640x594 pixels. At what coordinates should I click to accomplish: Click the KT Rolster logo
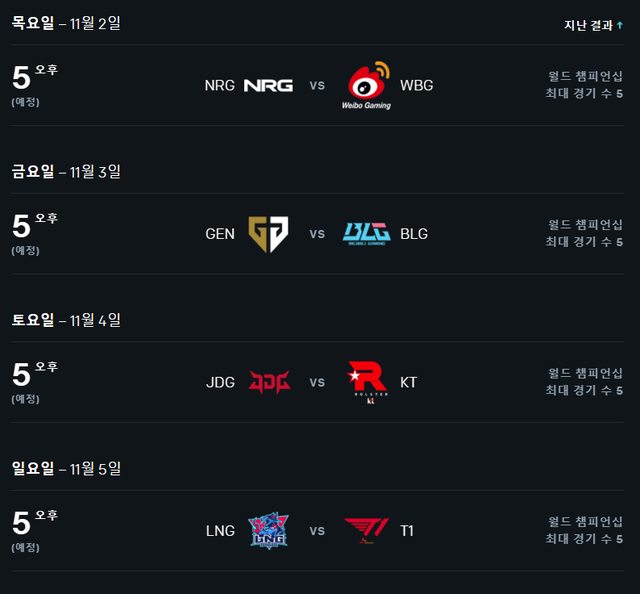click(x=367, y=383)
